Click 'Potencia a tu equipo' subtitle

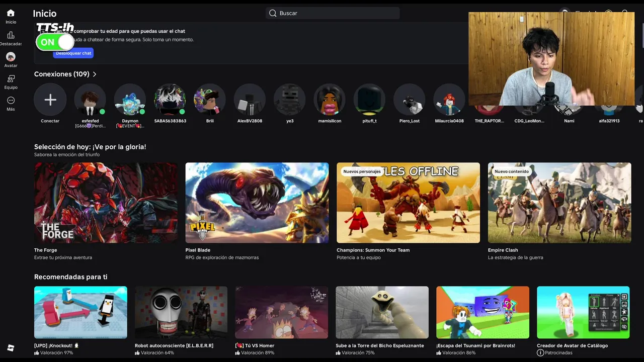coord(359,258)
